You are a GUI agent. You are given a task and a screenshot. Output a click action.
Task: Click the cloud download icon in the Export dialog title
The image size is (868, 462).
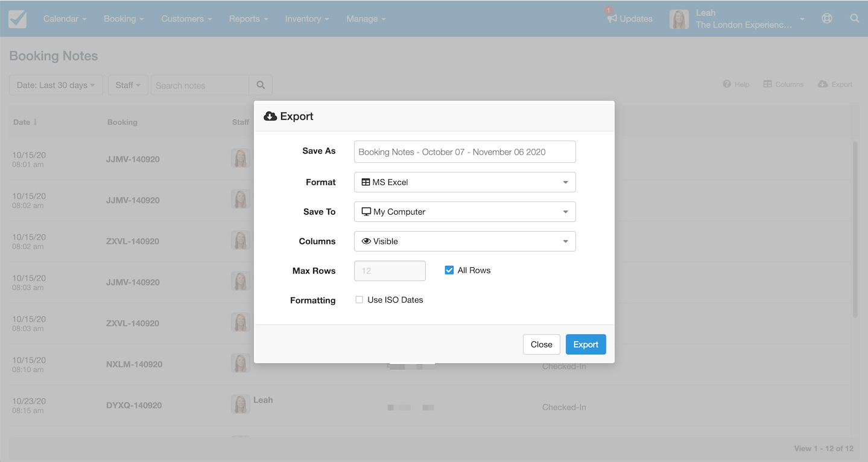click(270, 116)
